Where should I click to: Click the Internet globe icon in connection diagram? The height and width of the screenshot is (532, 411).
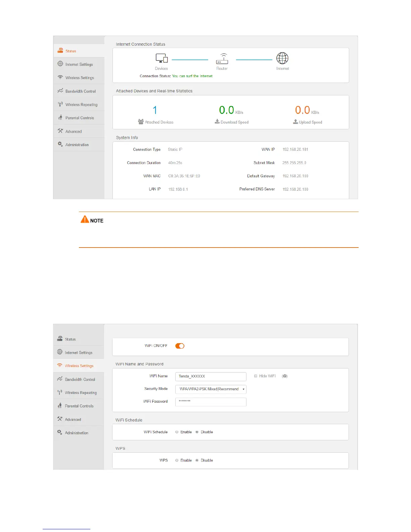(282, 58)
